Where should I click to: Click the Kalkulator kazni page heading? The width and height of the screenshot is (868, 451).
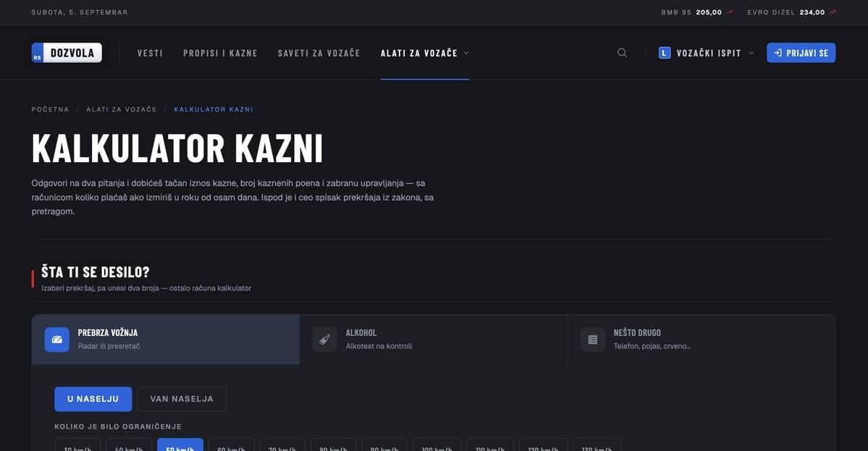(x=177, y=148)
